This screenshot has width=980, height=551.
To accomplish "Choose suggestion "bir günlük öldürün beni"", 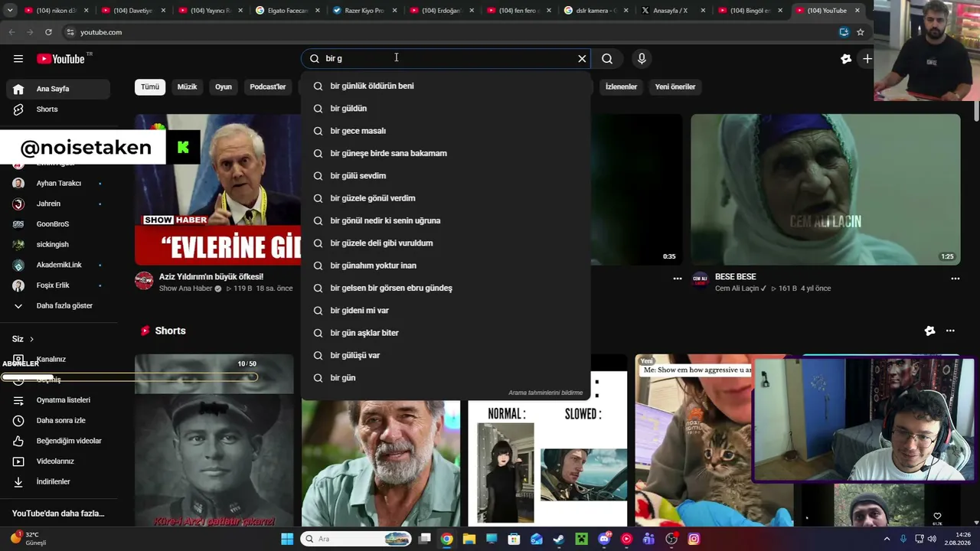I will tap(446, 86).
